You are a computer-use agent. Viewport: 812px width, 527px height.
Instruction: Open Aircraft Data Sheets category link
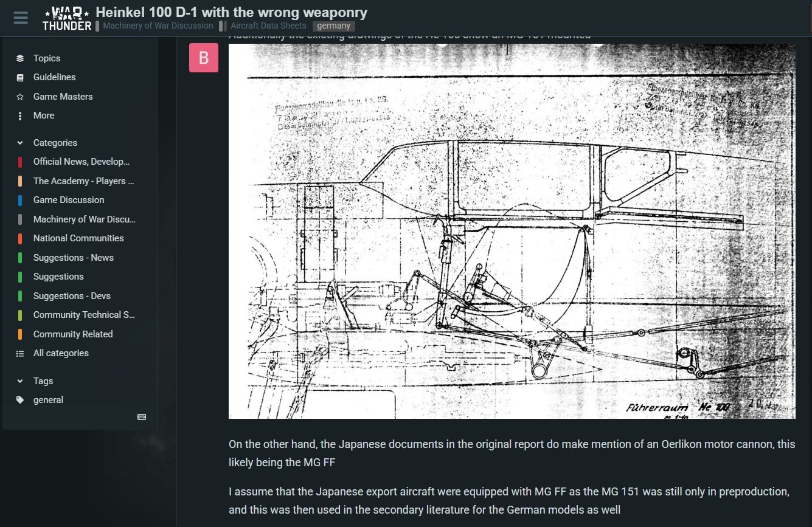click(x=268, y=26)
